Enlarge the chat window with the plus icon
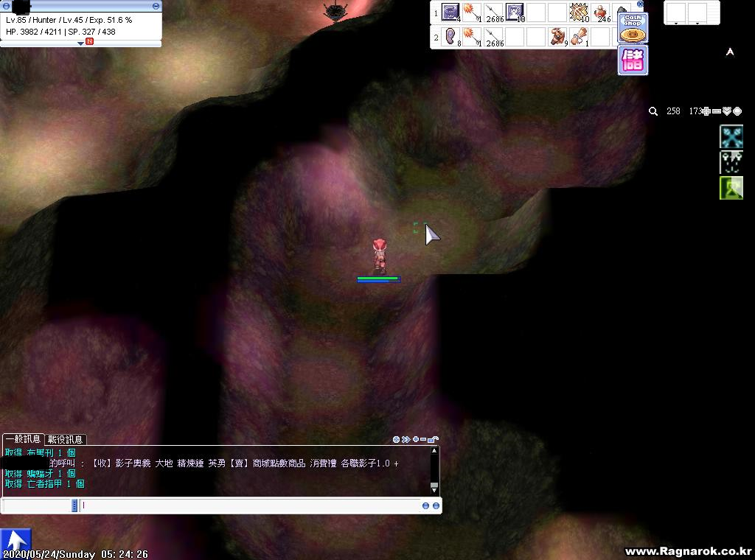The width and height of the screenshot is (755, 560). (416, 439)
